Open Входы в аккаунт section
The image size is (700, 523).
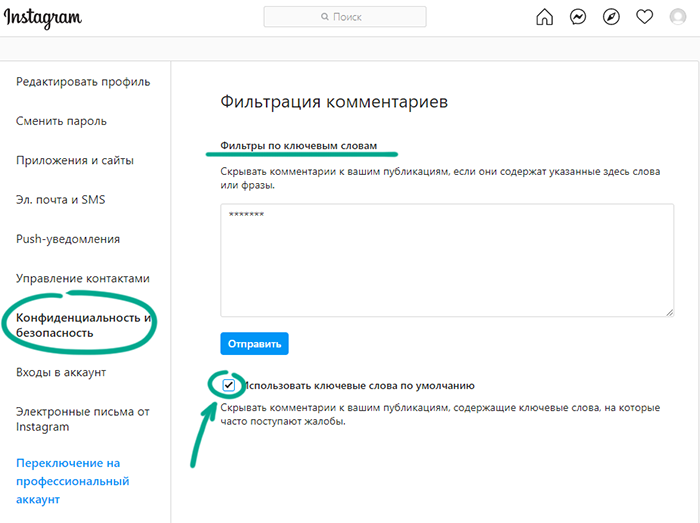61,372
